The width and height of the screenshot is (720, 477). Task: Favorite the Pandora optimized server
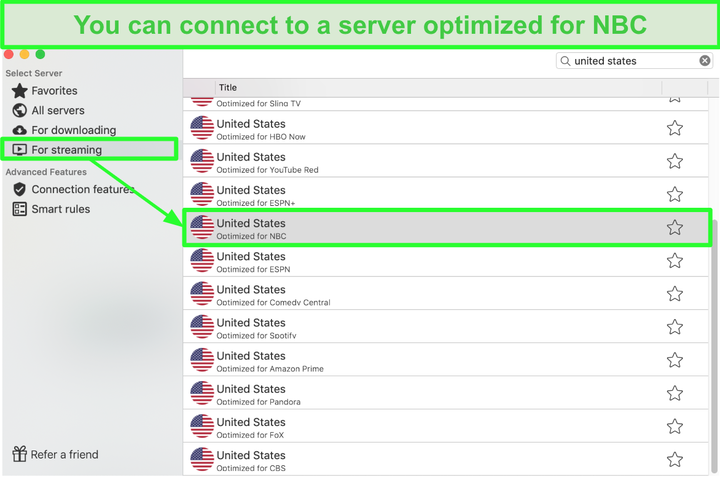pos(675,393)
